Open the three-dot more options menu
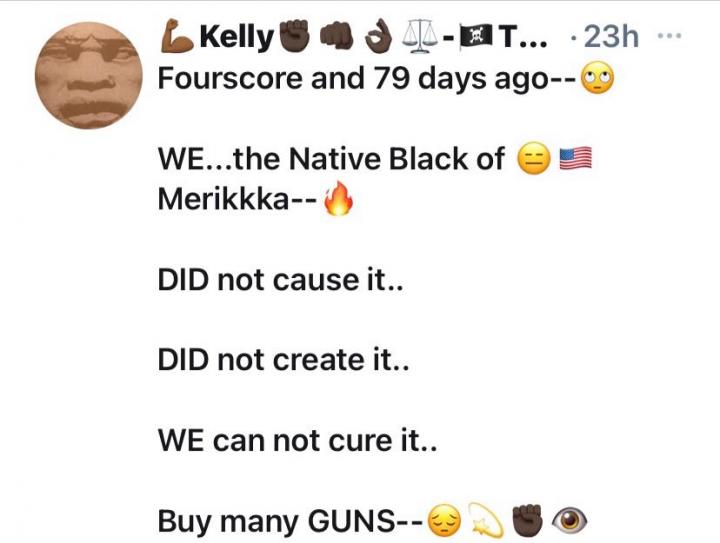Viewport: 720px width, 543px height. 669,34
